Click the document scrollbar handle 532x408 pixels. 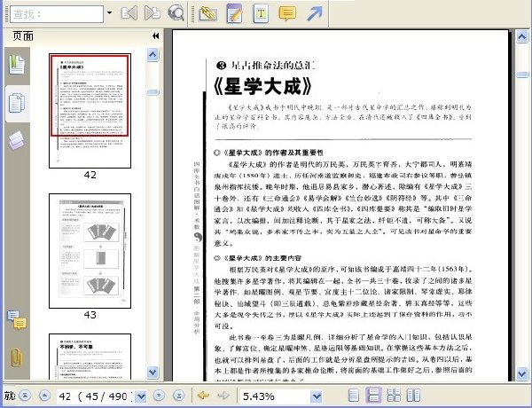coord(522,75)
